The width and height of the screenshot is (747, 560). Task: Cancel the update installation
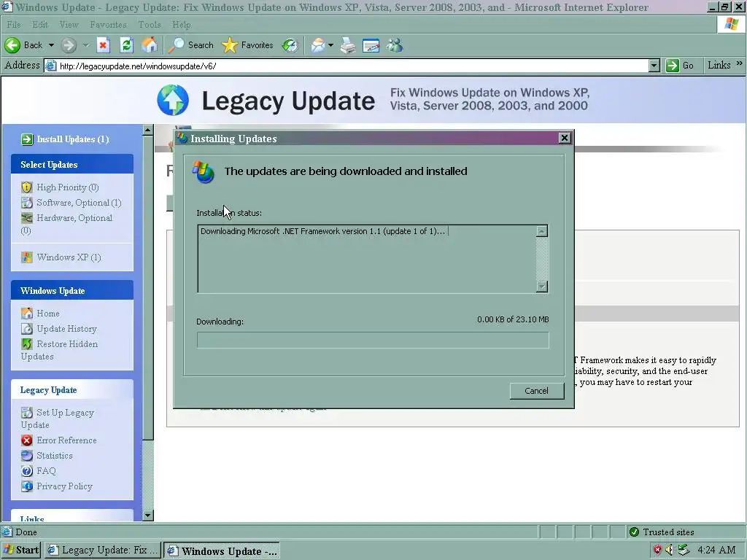click(536, 391)
